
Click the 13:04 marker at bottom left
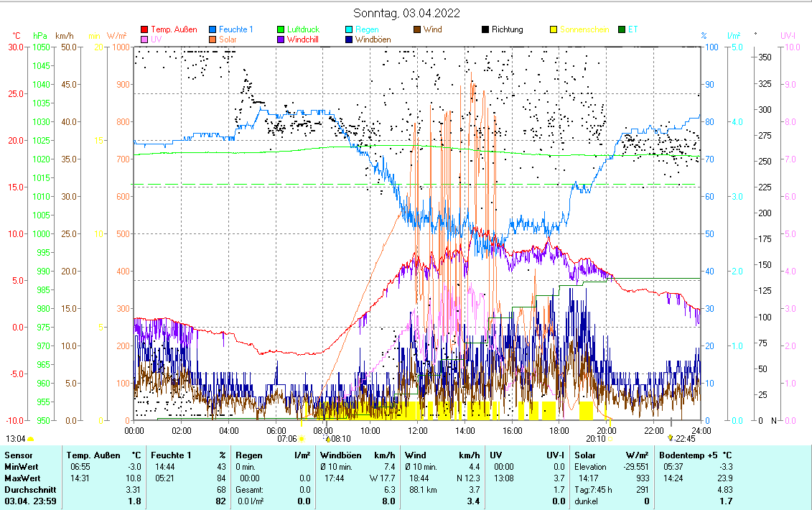click(x=17, y=438)
